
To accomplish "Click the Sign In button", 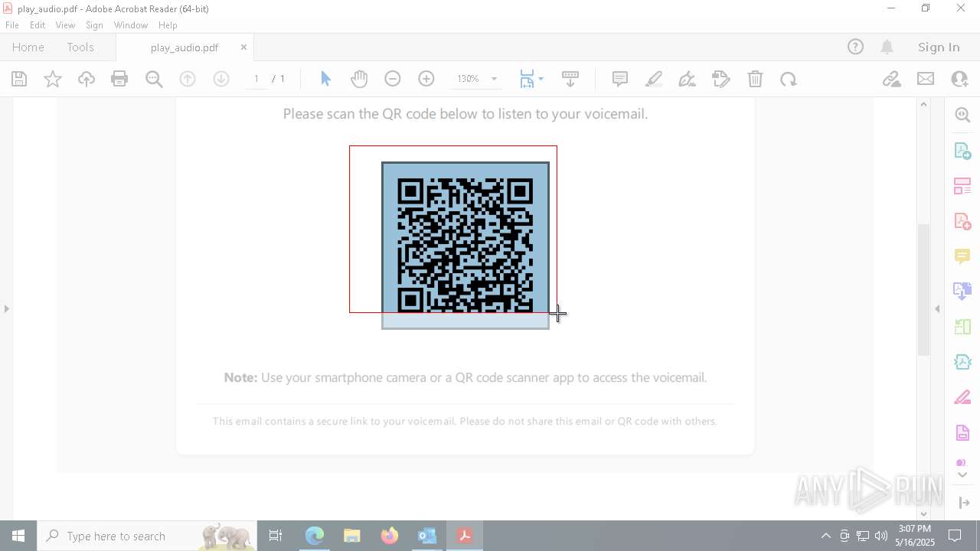I will click(x=939, y=47).
